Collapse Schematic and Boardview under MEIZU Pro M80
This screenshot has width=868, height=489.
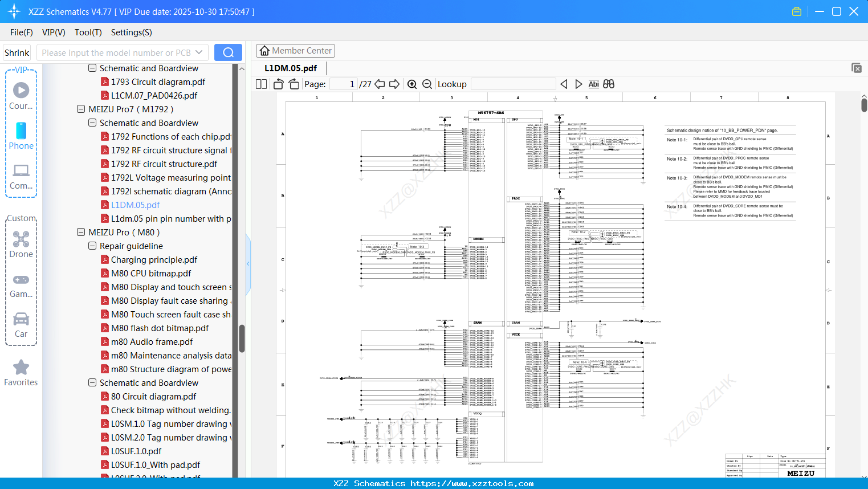pos(92,382)
